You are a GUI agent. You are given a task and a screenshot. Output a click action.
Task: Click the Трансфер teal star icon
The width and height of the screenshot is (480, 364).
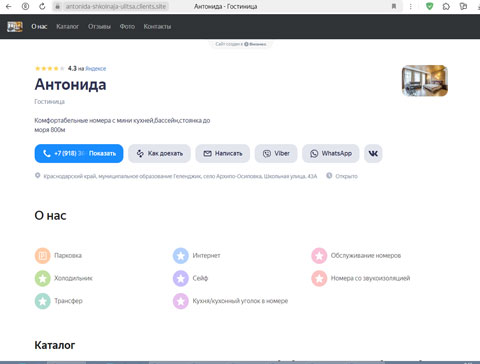click(43, 301)
